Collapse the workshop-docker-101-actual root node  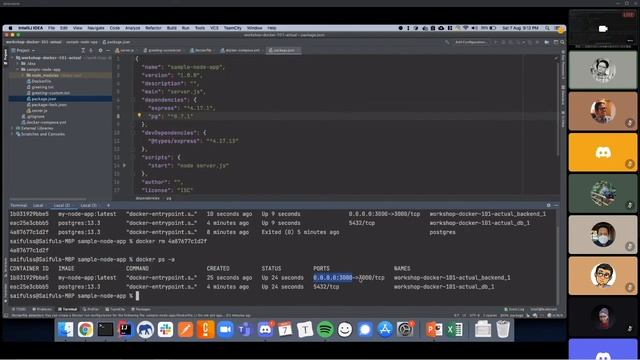(x=12, y=58)
